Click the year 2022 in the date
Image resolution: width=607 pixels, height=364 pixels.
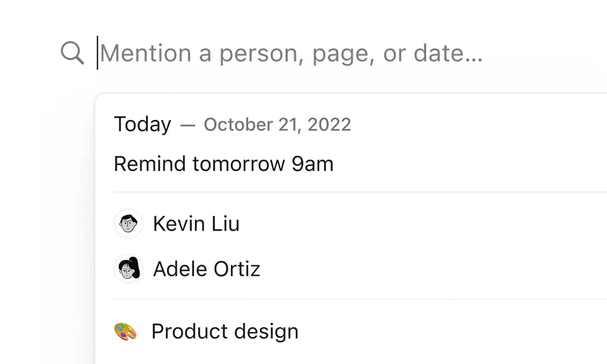[329, 125]
